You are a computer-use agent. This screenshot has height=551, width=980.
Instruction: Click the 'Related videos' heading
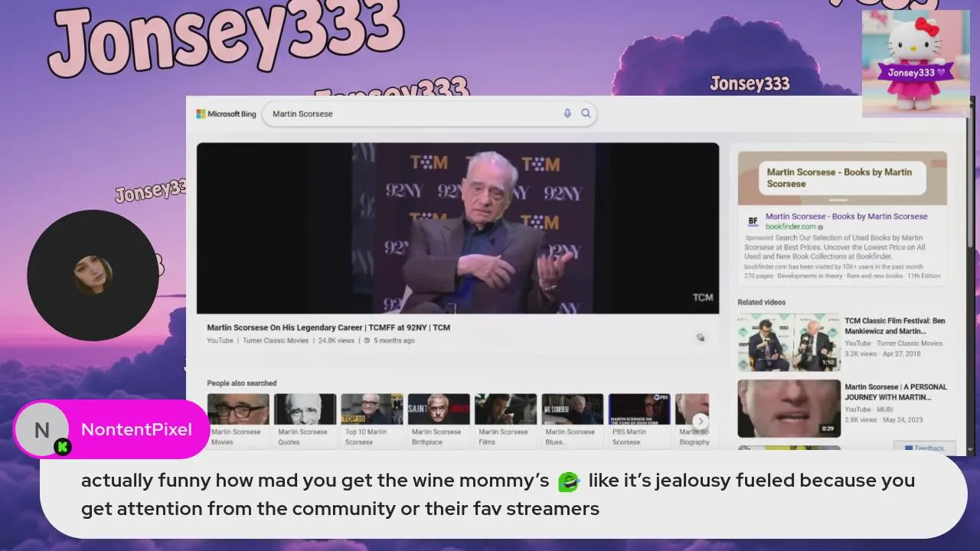click(761, 302)
